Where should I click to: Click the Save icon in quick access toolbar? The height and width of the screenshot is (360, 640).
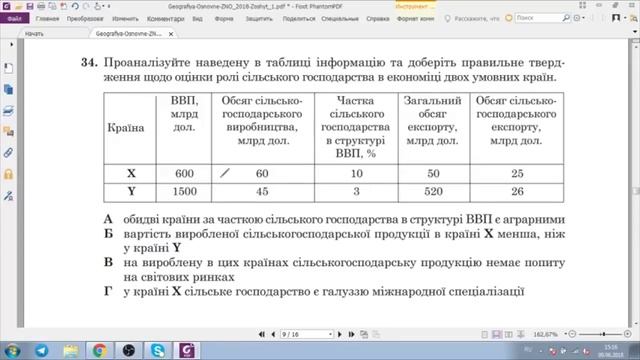click(x=30, y=6)
